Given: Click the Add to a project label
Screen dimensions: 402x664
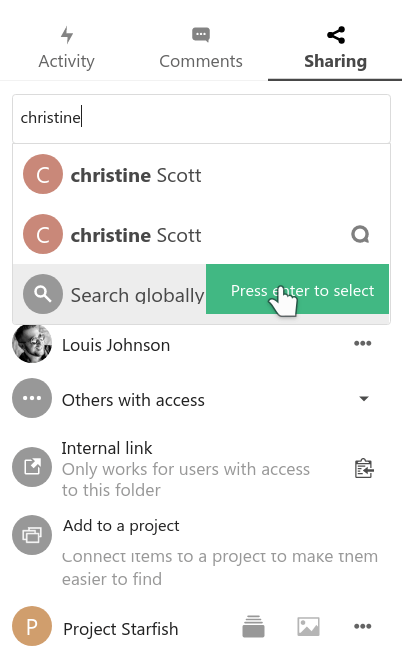Looking at the screenshot, I should [x=121, y=526].
